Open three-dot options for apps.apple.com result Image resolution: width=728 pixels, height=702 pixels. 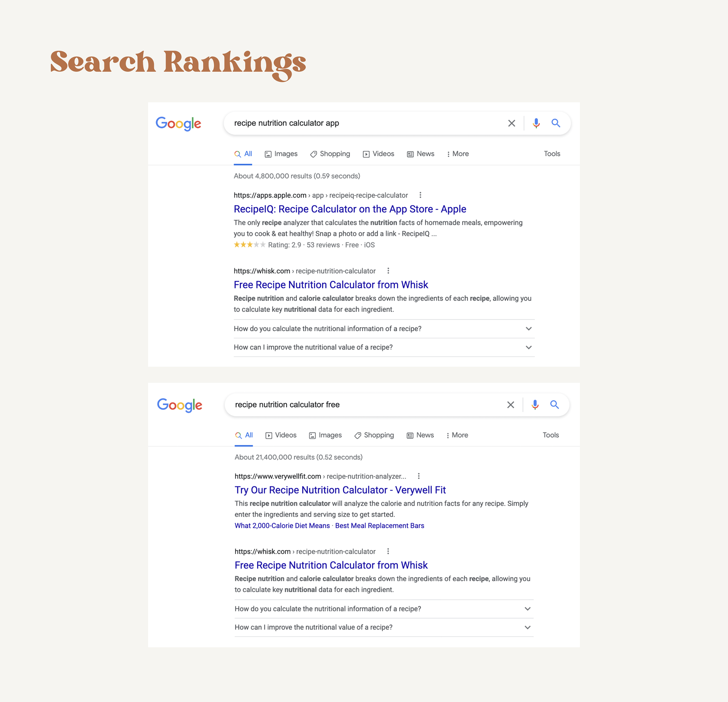coord(420,195)
